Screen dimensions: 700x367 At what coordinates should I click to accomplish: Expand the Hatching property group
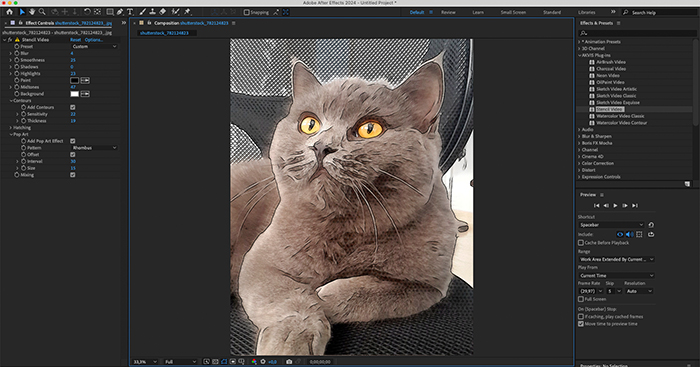11,128
